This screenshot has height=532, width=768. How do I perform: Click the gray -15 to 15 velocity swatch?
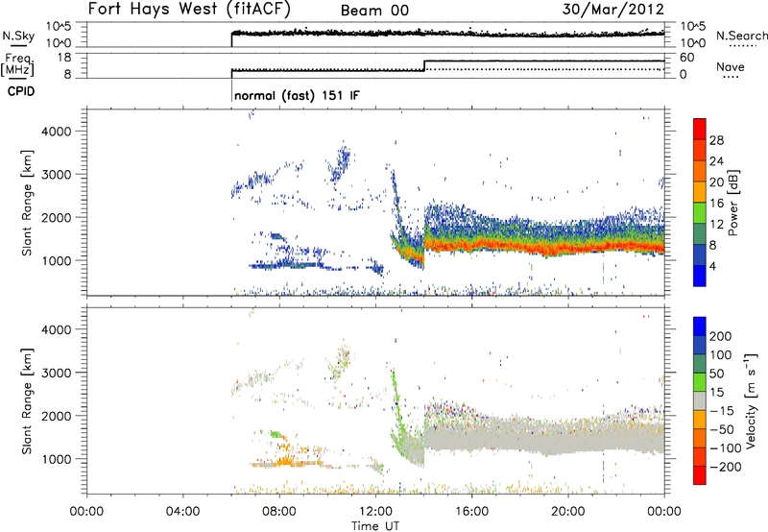[x=700, y=400]
